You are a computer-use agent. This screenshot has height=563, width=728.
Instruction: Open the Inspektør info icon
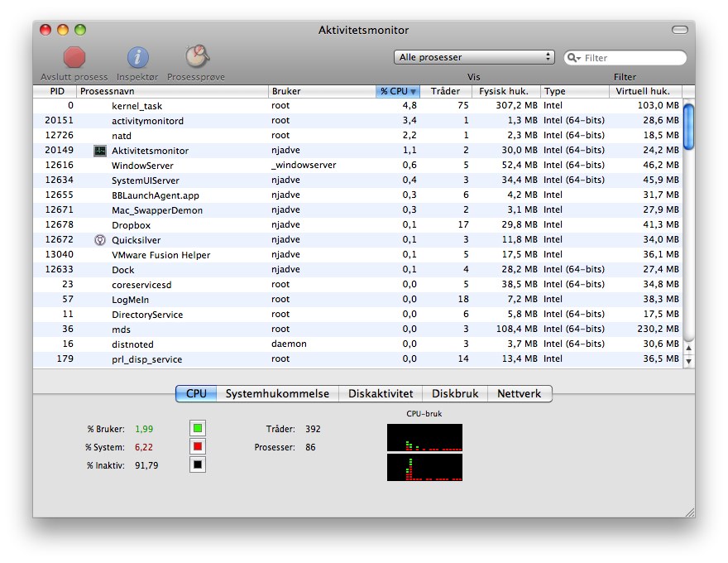[137, 58]
